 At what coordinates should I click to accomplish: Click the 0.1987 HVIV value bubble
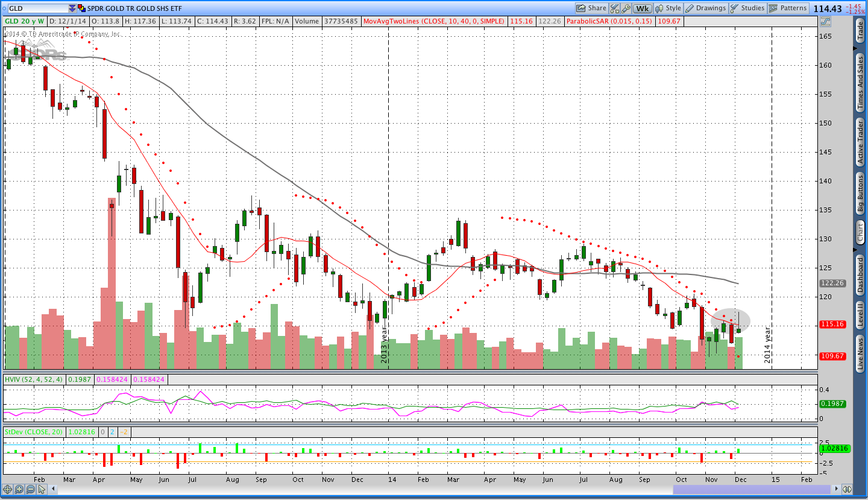tap(833, 403)
